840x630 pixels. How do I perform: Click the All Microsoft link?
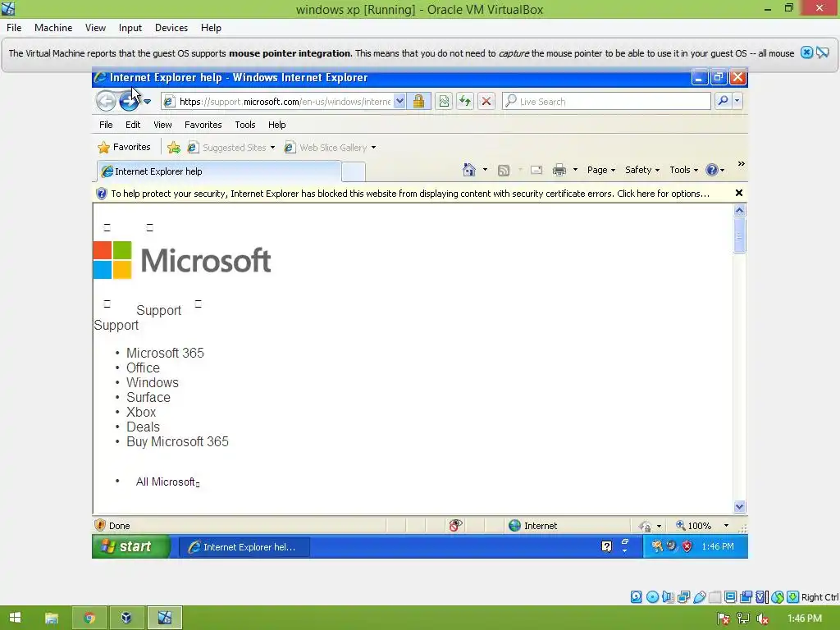click(x=166, y=482)
